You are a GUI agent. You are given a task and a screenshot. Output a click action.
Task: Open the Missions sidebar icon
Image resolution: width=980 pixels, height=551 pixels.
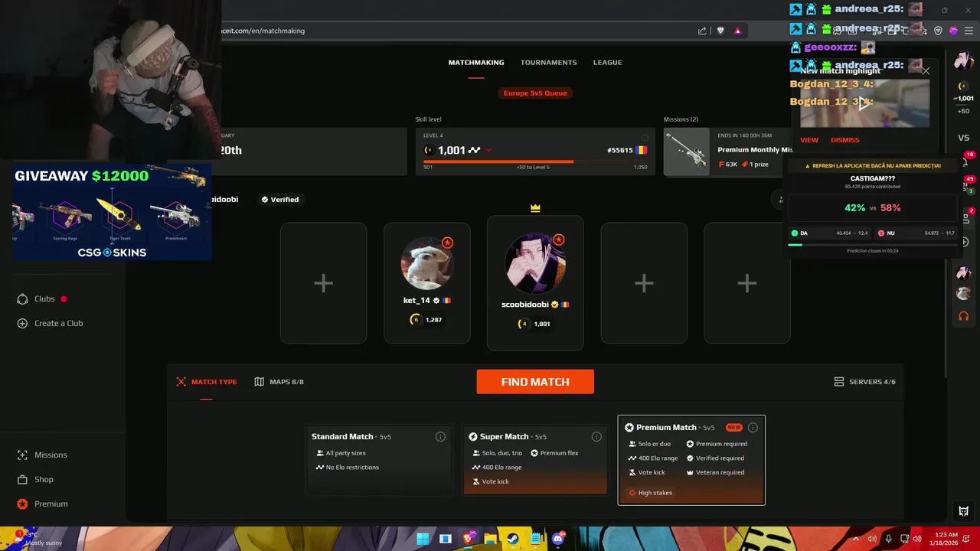tap(22, 455)
